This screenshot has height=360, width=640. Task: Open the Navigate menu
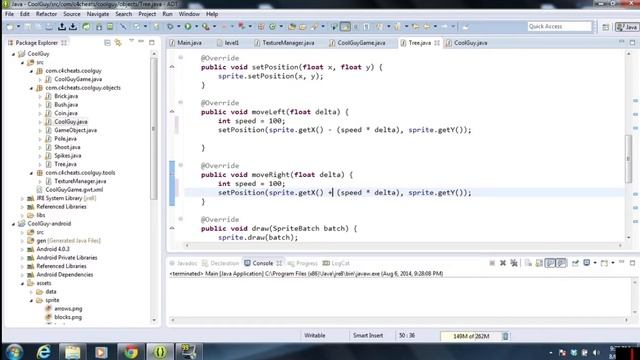coord(98,14)
